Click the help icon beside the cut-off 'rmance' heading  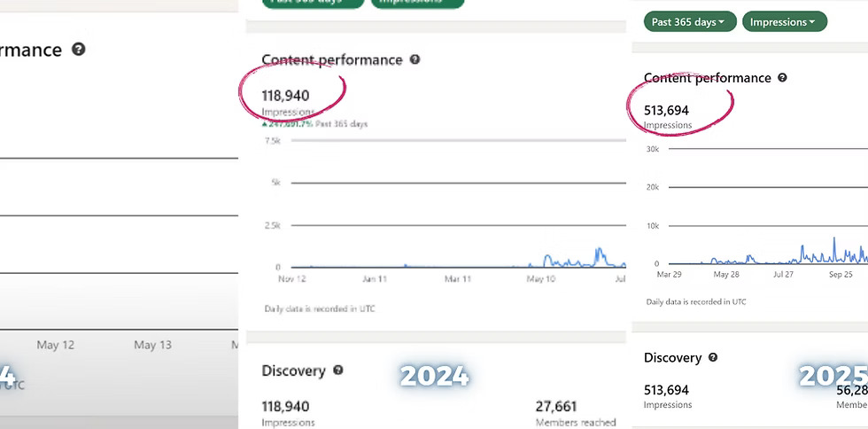click(79, 50)
